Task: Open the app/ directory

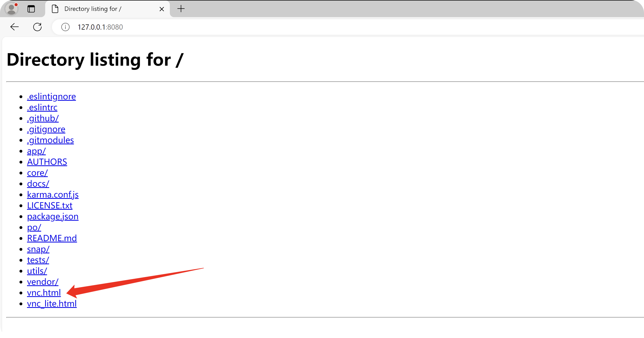Action: (36, 151)
